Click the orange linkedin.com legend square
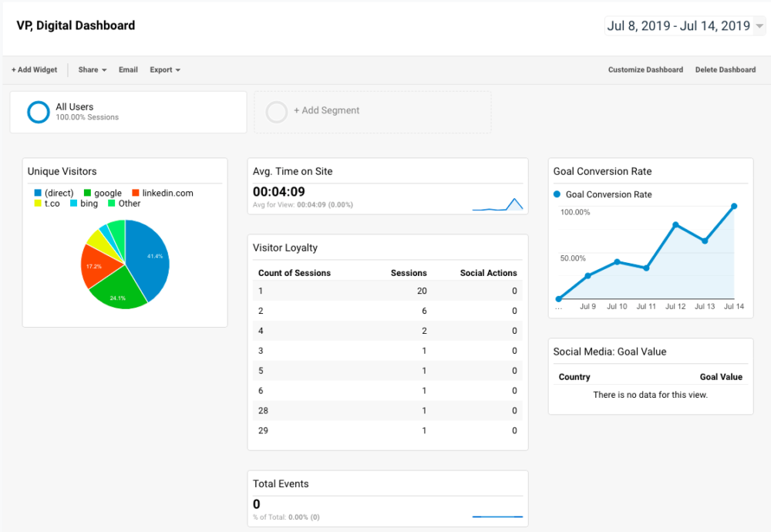Image resolution: width=771 pixels, height=532 pixels. (x=136, y=193)
